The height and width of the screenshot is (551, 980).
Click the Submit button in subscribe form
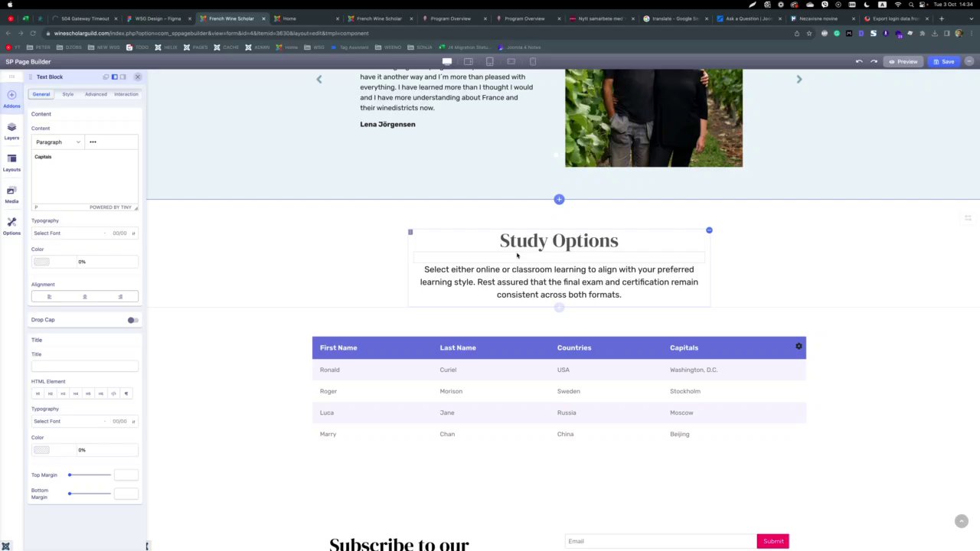pyautogui.click(x=773, y=541)
